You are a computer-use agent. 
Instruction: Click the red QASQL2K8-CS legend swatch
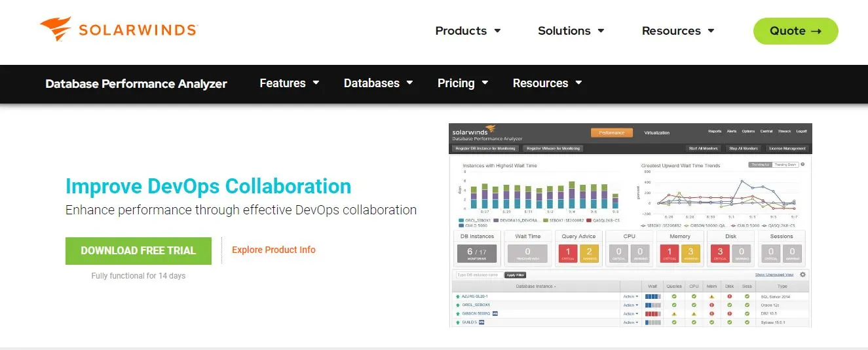point(589,220)
